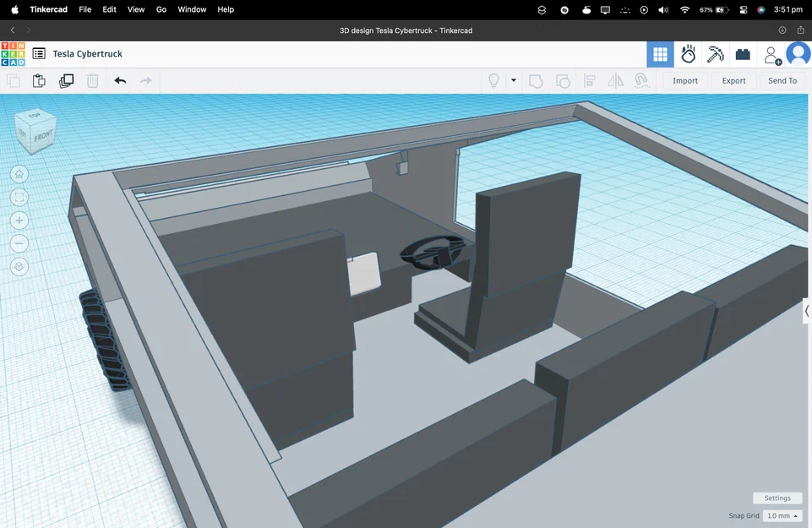The image size is (812, 528).
Task: Toggle Show all lightbulb icon
Action: [x=494, y=81]
